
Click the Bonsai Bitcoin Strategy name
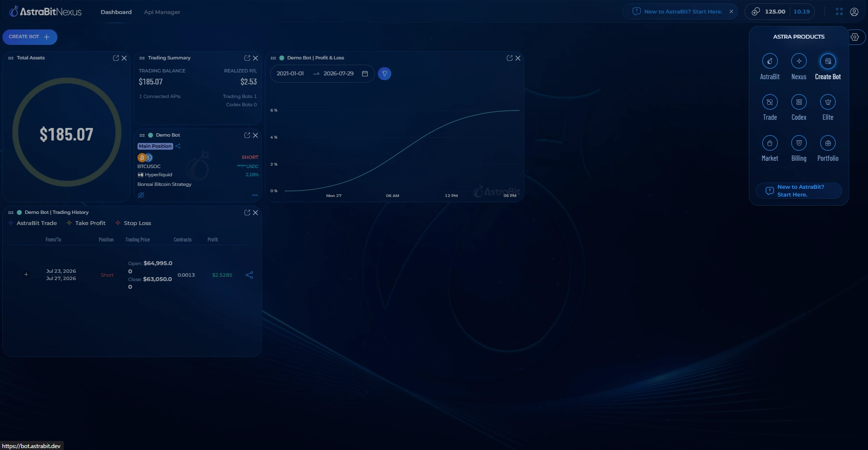click(x=165, y=184)
